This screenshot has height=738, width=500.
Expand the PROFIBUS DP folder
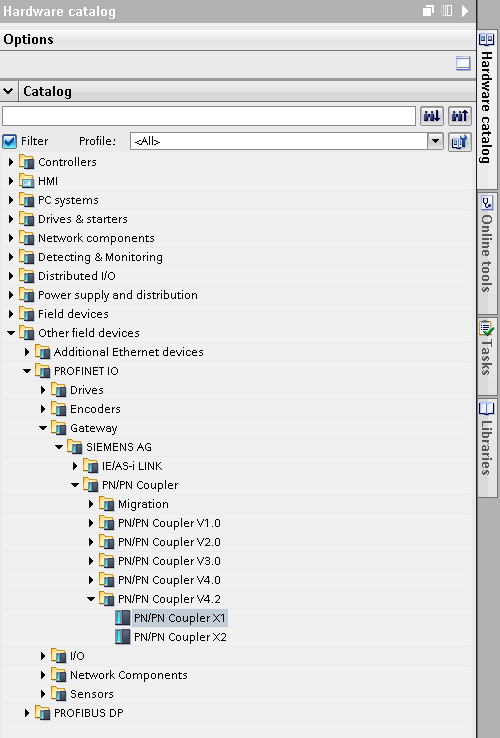[27, 713]
